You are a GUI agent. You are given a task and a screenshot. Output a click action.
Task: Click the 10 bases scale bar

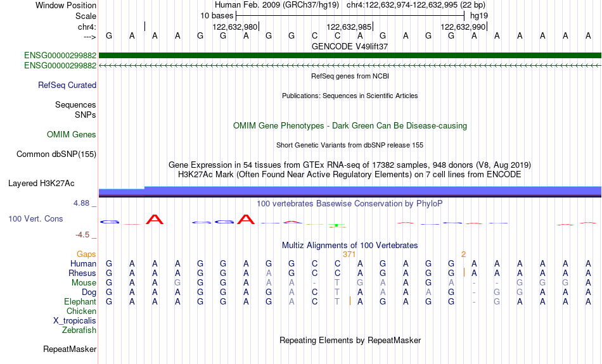click(350, 16)
